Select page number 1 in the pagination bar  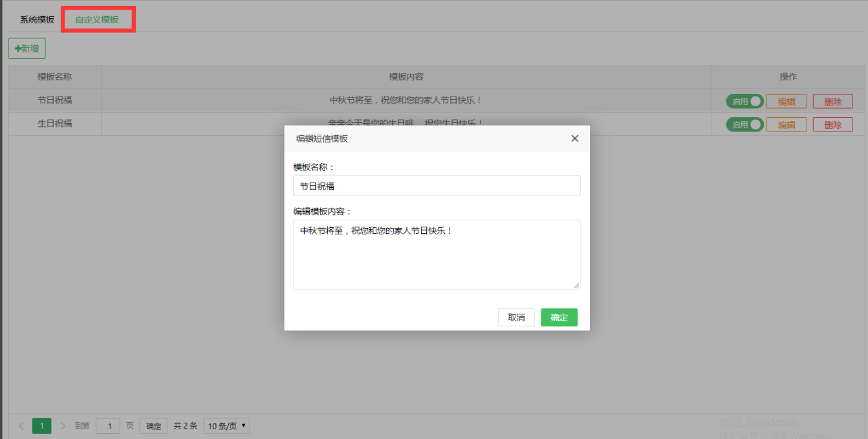(x=41, y=425)
